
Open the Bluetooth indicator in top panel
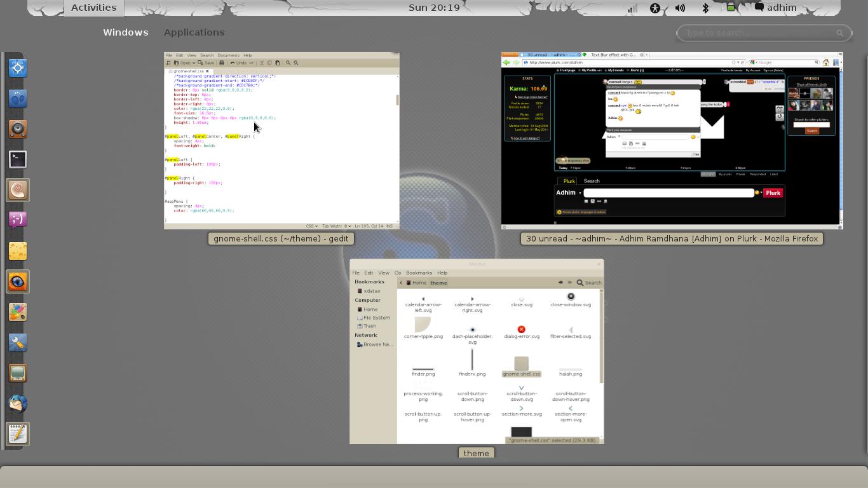point(705,8)
